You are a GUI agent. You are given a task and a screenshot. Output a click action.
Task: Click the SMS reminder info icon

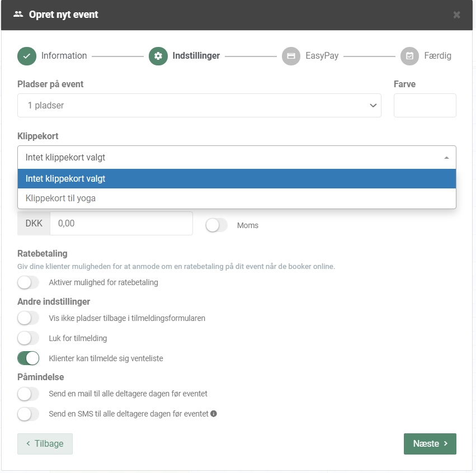pos(214,414)
